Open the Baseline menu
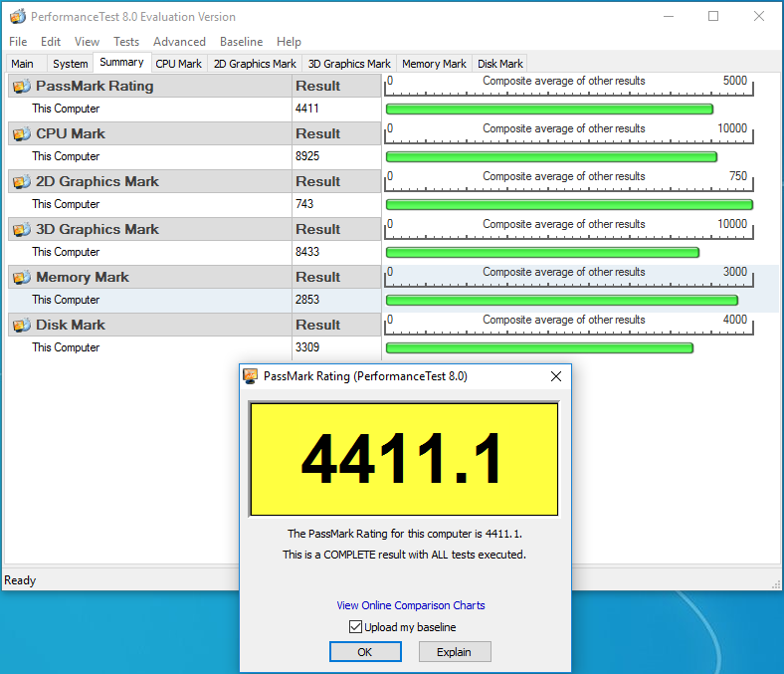This screenshot has width=784, height=674. [x=242, y=42]
